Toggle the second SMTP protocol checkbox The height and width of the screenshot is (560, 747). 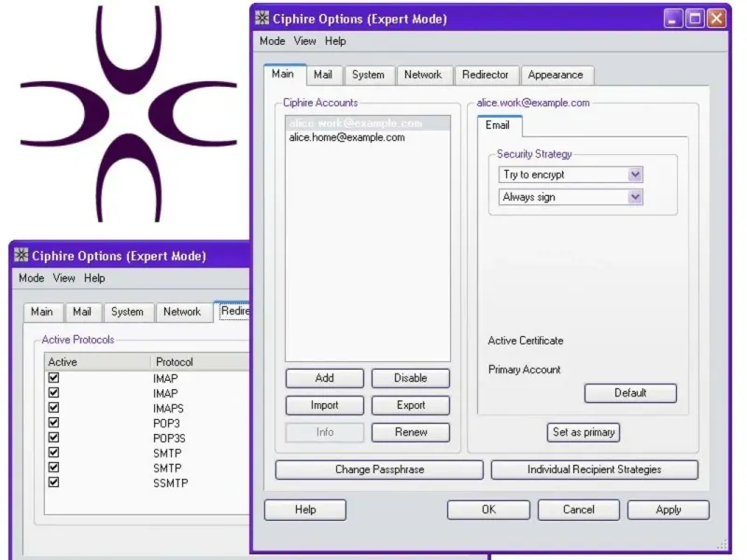[54, 468]
